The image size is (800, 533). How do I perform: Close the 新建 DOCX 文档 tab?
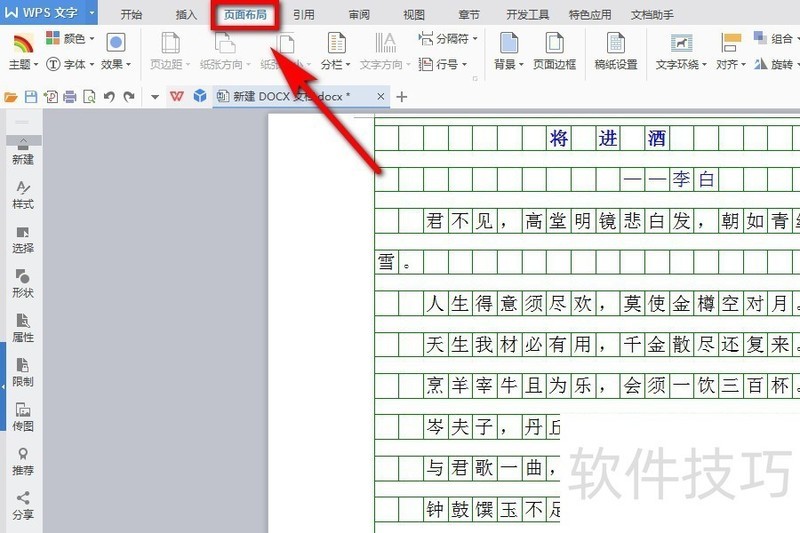pos(381,96)
